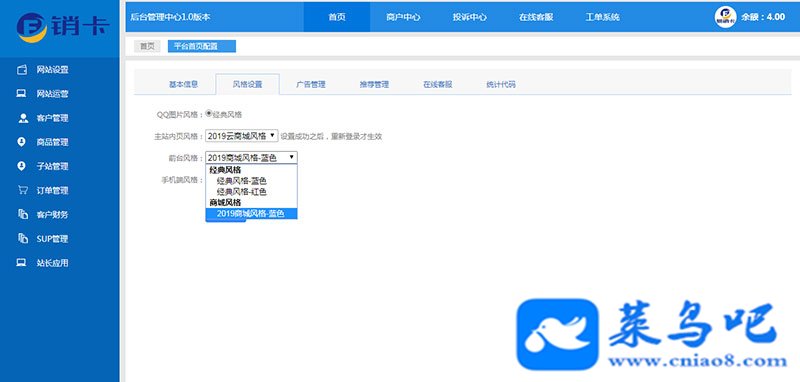The height and width of the screenshot is (382, 800).
Task: Go to 首页 in top navigation
Action: 337,17
